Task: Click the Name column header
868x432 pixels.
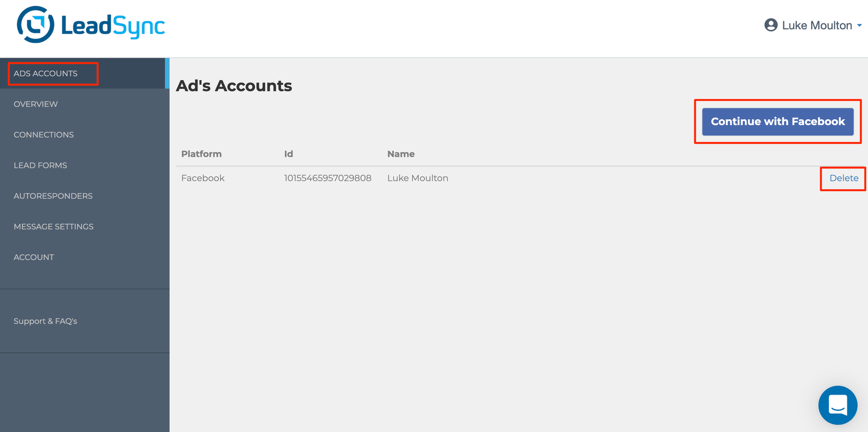Action: (401, 154)
